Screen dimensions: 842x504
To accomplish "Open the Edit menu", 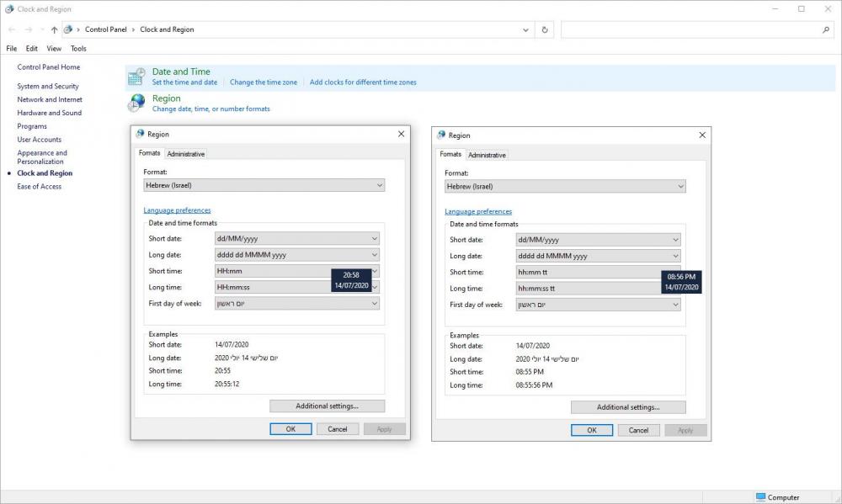I will [x=32, y=48].
